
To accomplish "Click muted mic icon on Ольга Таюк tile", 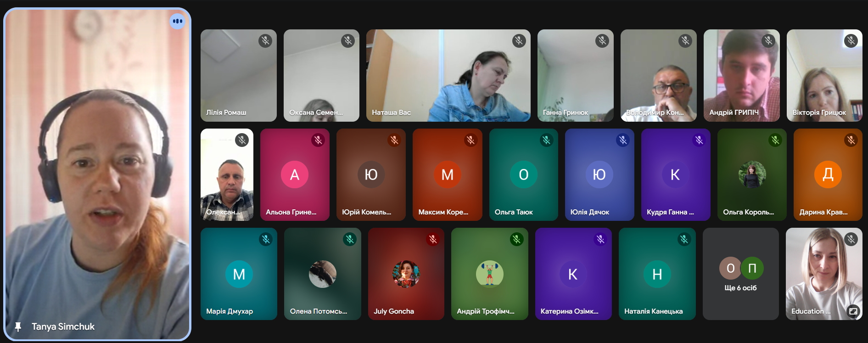I will click(546, 140).
